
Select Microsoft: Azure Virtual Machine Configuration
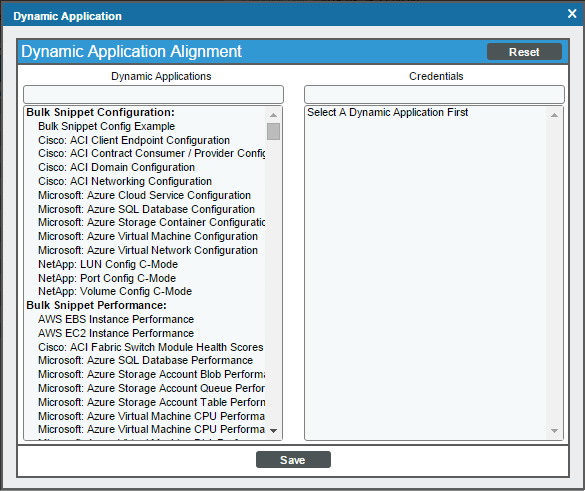pyautogui.click(x=148, y=237)
